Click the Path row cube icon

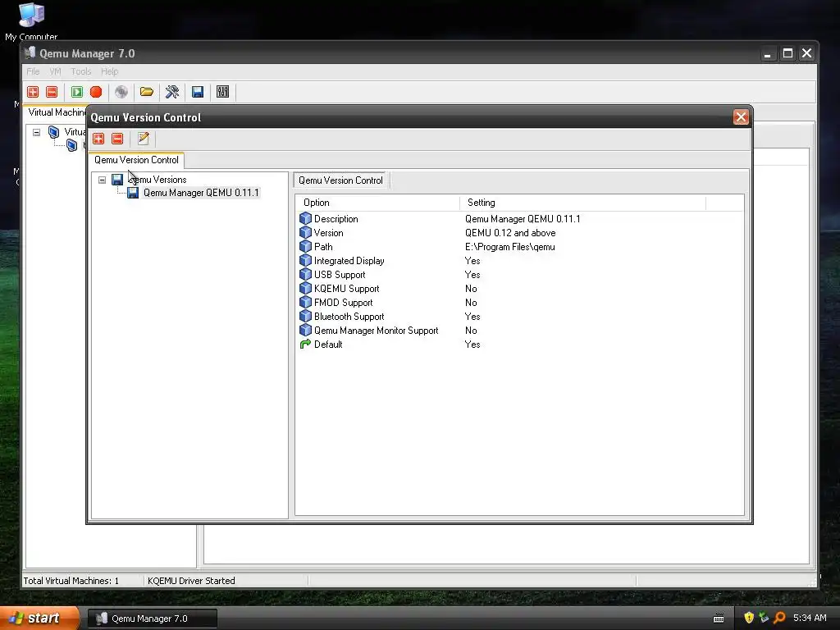click(x=305, y=246)
